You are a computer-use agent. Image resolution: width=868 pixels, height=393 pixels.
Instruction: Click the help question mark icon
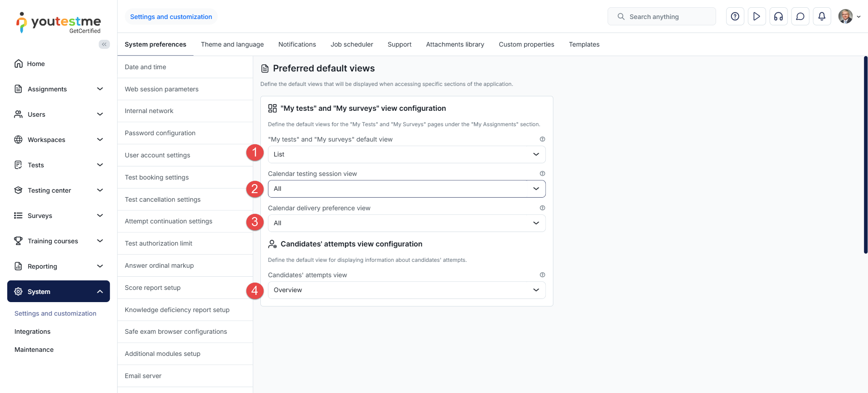click(x=735, y=17)
